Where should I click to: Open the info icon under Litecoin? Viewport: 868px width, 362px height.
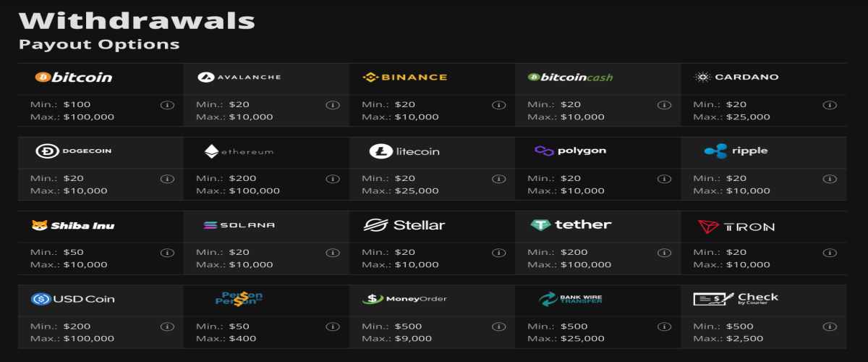coord(498,179)
